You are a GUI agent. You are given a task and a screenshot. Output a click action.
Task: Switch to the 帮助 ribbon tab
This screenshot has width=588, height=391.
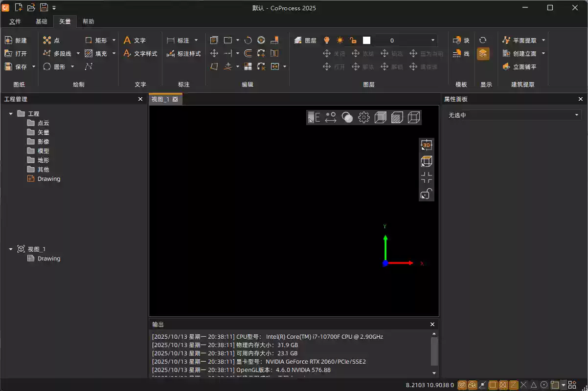[89, 22]
